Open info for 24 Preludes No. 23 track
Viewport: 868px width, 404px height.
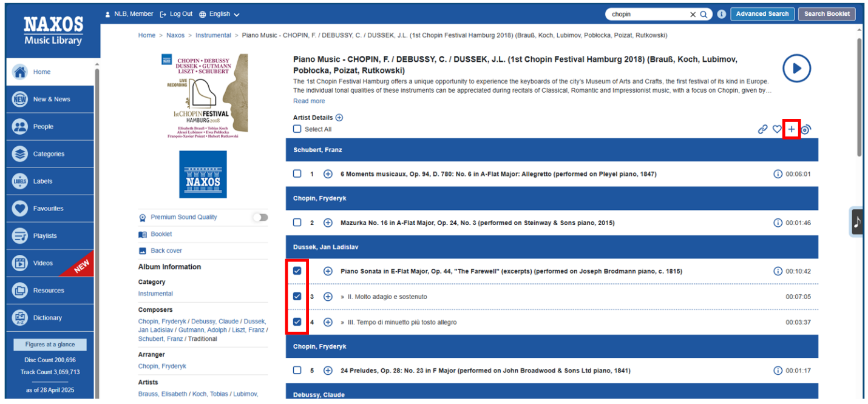778,371
